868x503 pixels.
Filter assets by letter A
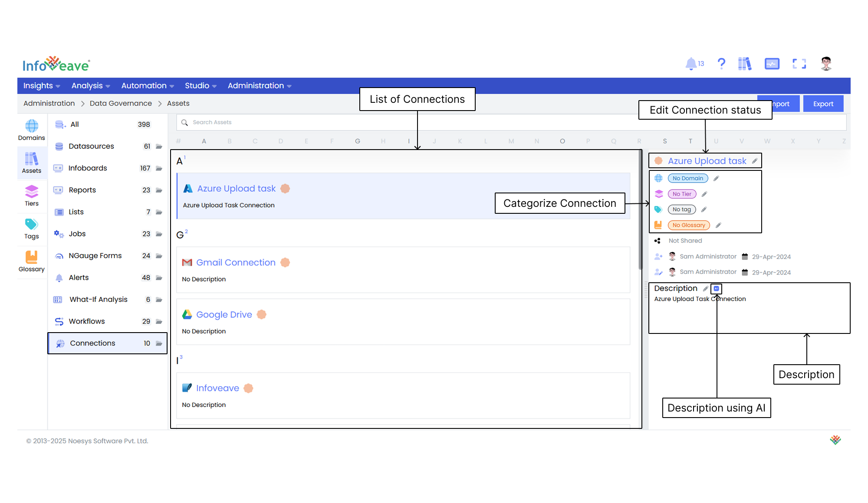(x=204, y=141)
